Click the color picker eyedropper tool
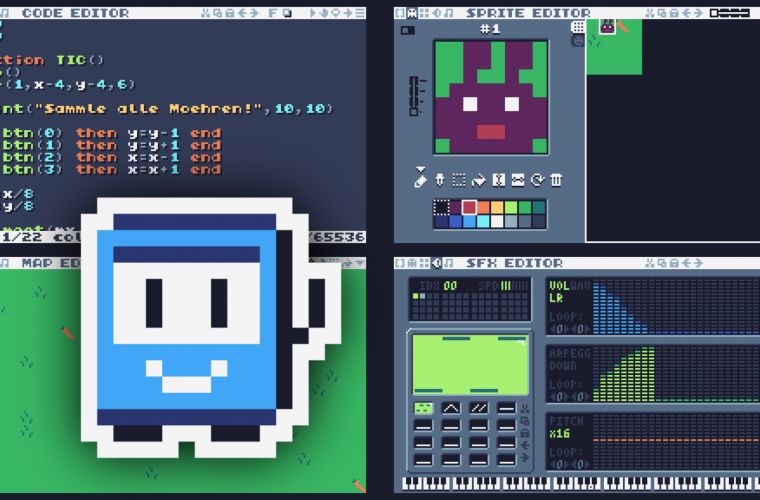Image resolution: width=760 pixels, height=500 pixels. pyautogui.click(x=440, y=180)
